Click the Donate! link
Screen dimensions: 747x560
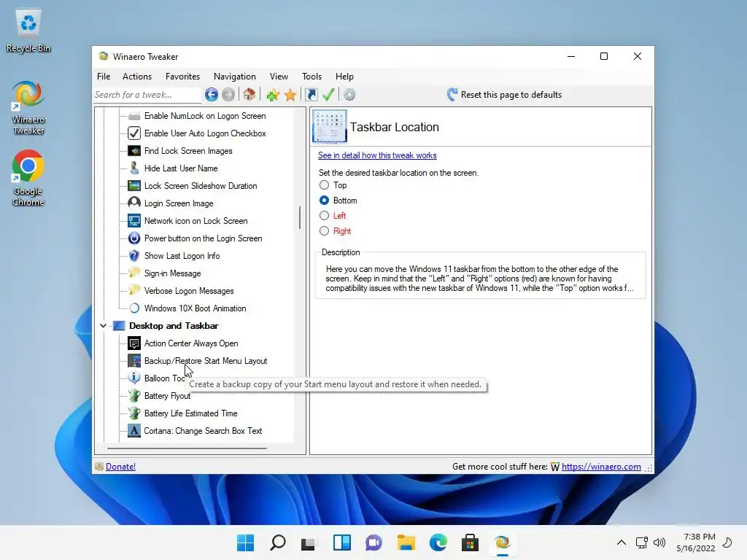point(120,467)
